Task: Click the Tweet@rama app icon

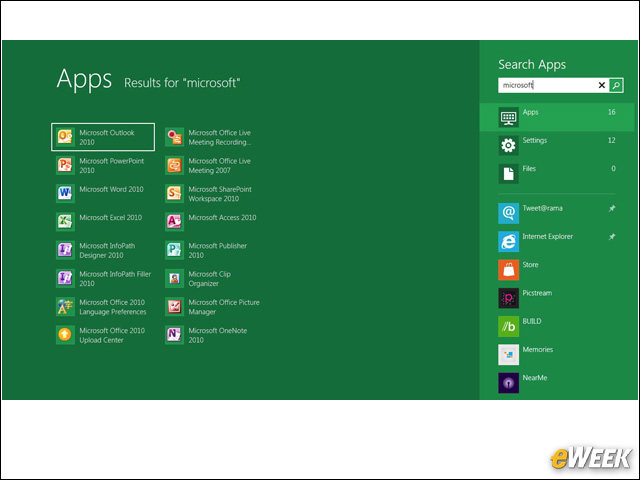Action: [508, 213]
